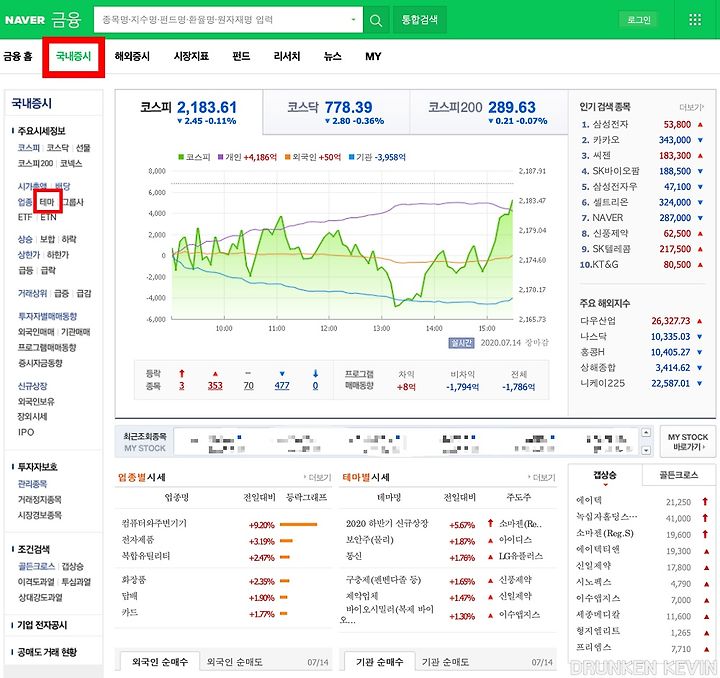Open the Naver apps grid icon

[695, 20]
